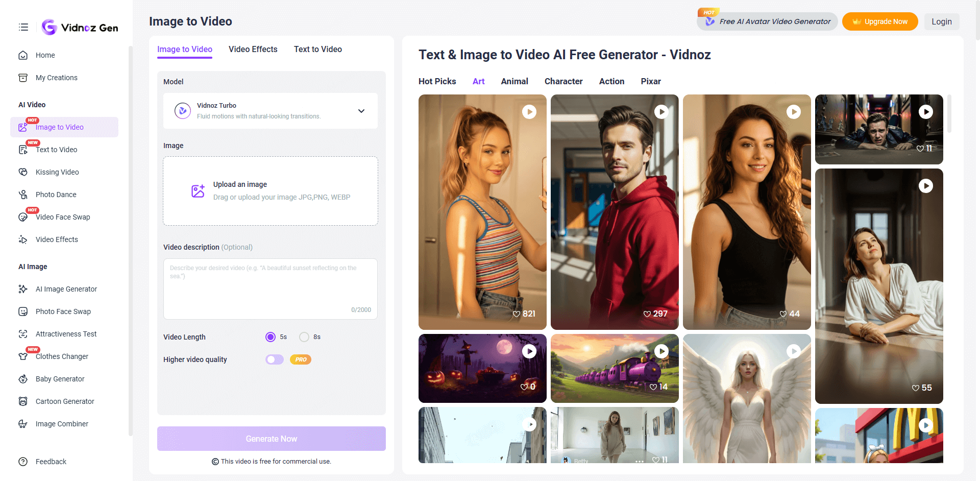Click the Photo Dance sidebar icon
The image size is (980, 481).
coord(23,195)
